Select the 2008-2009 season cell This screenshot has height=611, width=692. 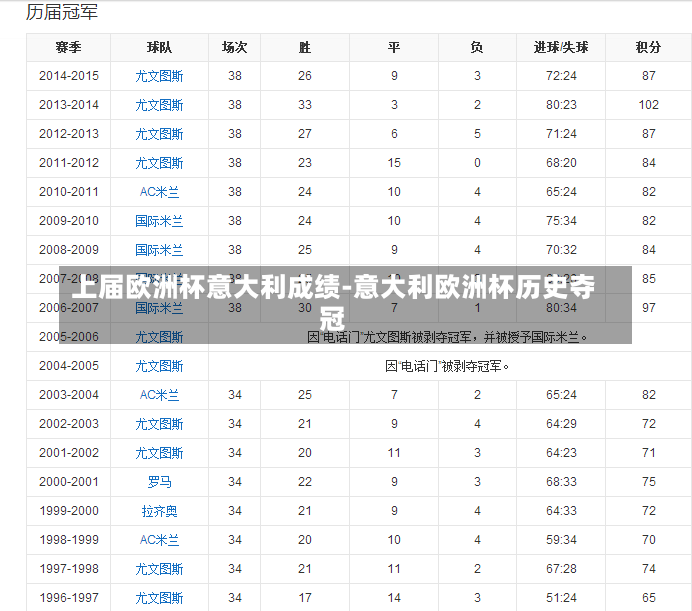coord(68,250)
